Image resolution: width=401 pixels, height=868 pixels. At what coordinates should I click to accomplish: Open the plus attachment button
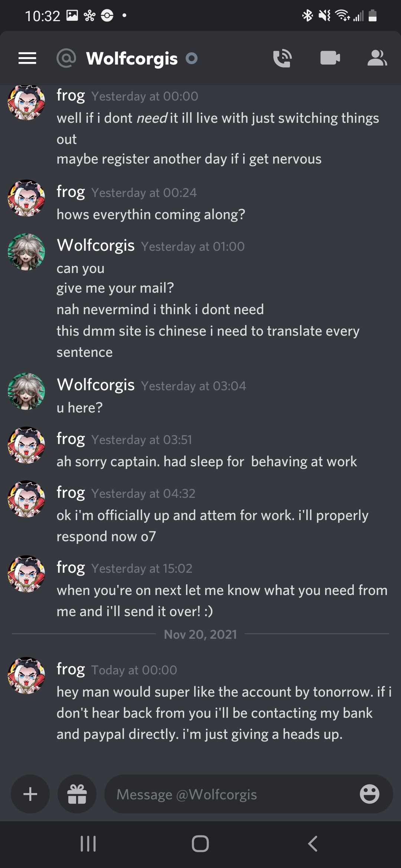30,794
